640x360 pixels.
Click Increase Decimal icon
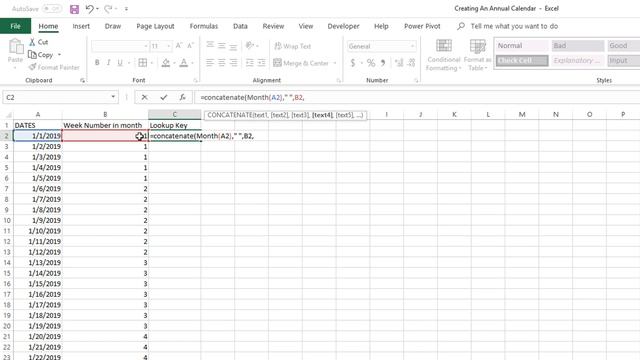click(399, 63)
